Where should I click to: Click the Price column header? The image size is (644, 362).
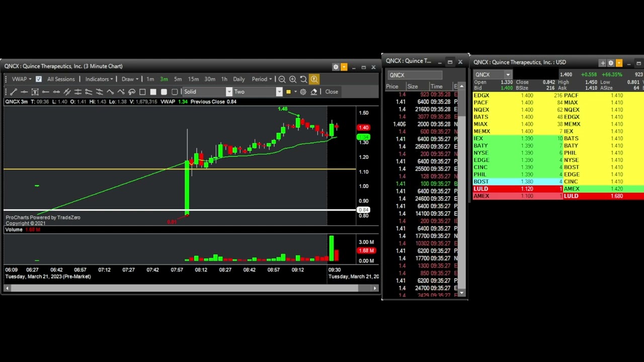click(x=392, y=86)
